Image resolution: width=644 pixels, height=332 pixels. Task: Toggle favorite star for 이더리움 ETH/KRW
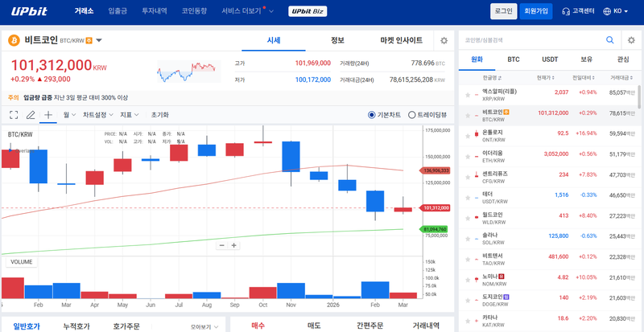pos(467,154)
